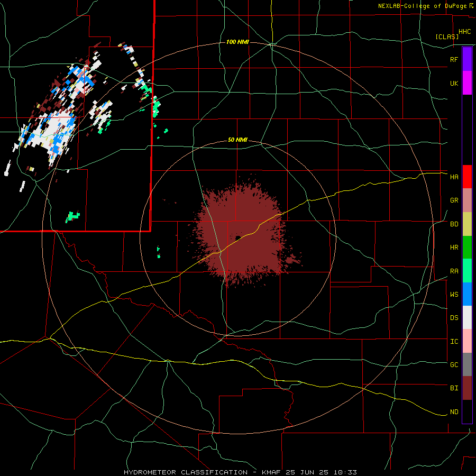Click the black radar site dot
This screenshot has height=476, width=476.
coord(238,238)
